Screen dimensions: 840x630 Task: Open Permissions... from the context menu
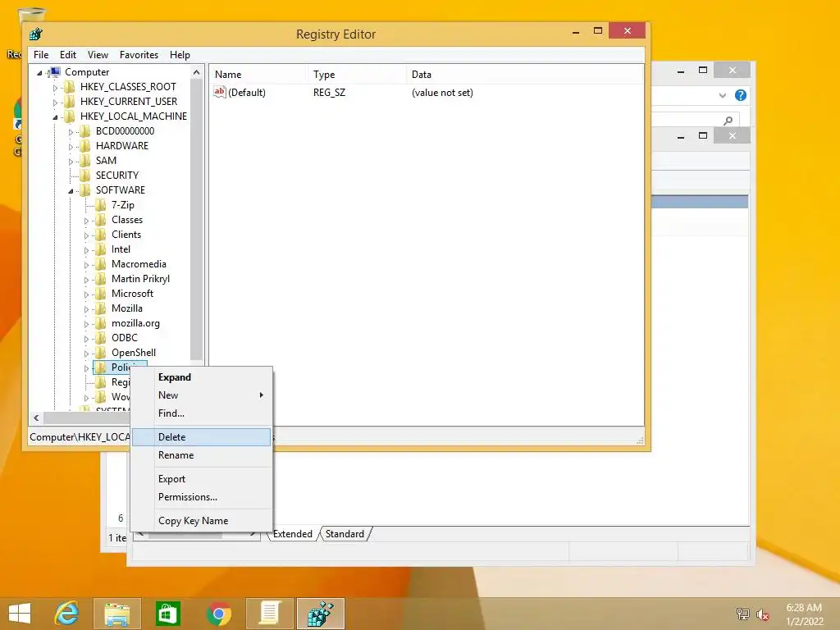pos(202,497)
